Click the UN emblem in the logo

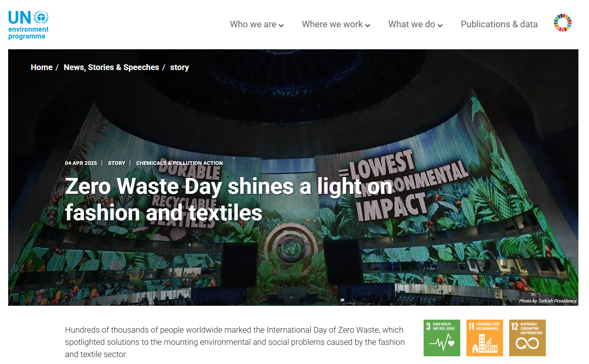[x=41, y=17]
